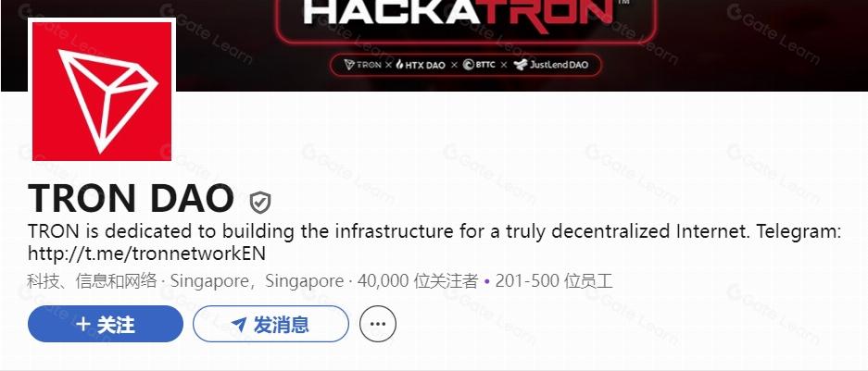Click the TRON logo in banner sponsors
Screen dimensions: 868x371
pos(362,65)
